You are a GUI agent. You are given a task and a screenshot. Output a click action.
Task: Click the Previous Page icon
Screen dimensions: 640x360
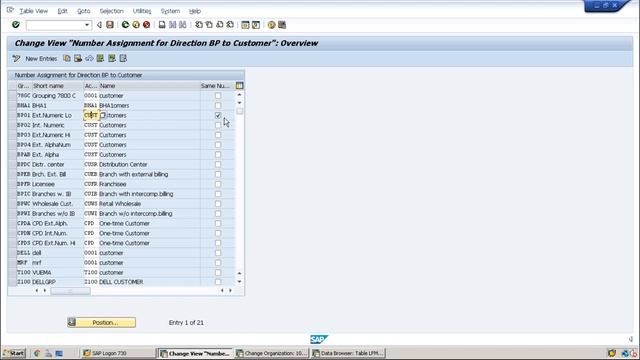pos(209,25)
